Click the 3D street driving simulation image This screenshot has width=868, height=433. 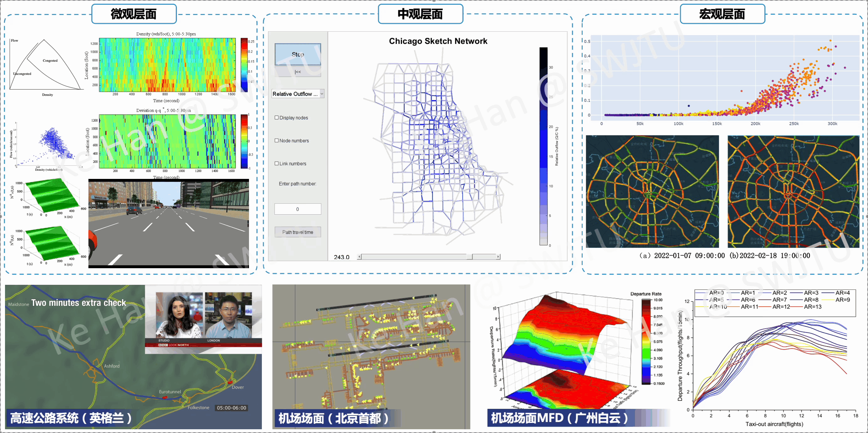tap(168, 224)
